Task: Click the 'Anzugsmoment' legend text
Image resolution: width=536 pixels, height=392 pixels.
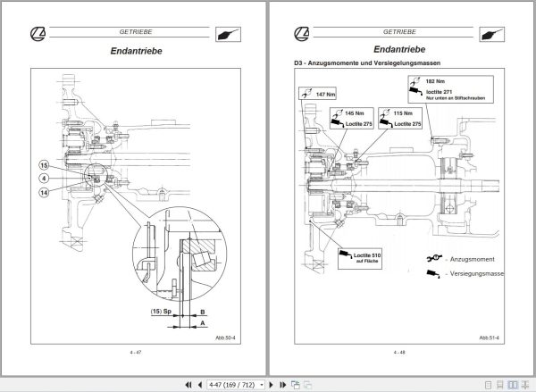Action: click(472, 259)
